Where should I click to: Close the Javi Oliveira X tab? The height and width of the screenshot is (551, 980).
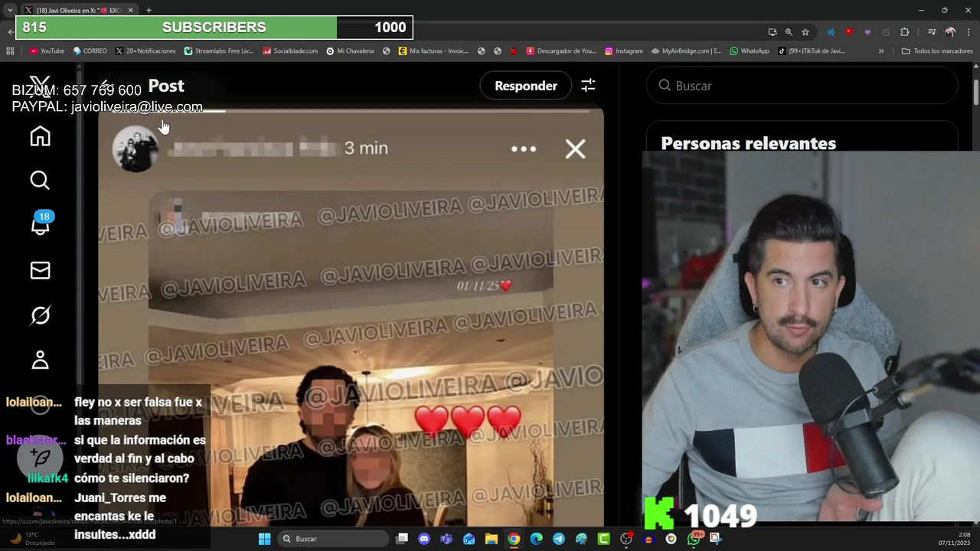(130, 10)
